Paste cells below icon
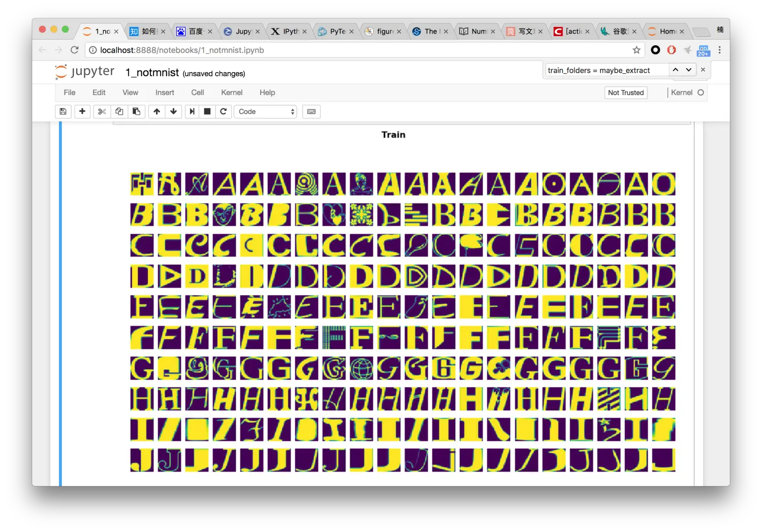Viewport: 762px width, 532px height. 137,112
